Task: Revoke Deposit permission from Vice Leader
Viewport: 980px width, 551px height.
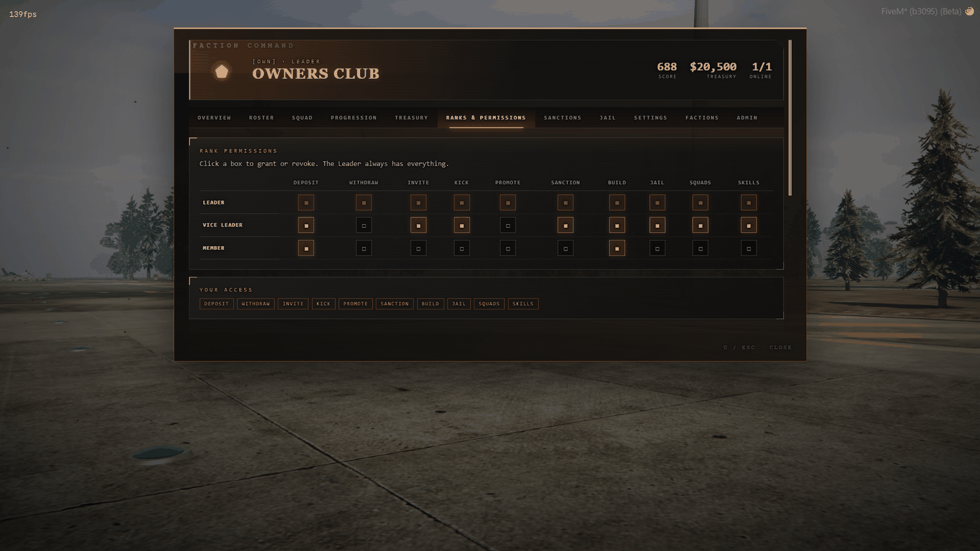Action: click(x=306, y=225)
